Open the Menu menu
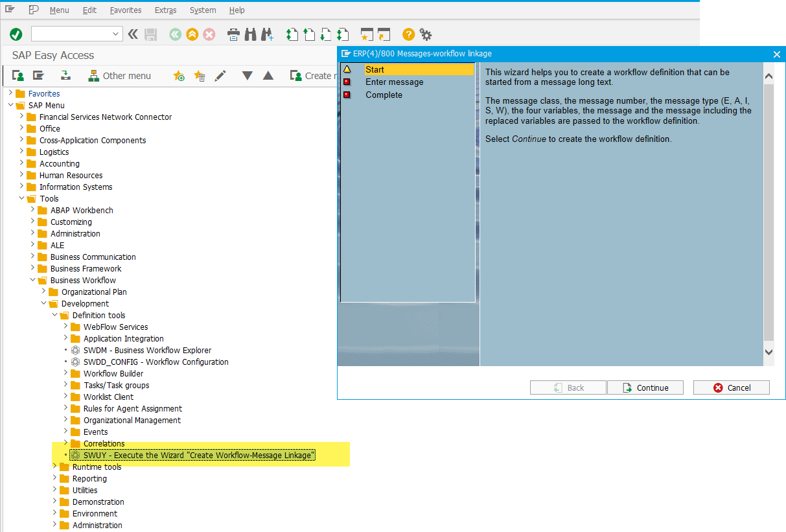Screen dimensions: 786x532 point(59,10)
